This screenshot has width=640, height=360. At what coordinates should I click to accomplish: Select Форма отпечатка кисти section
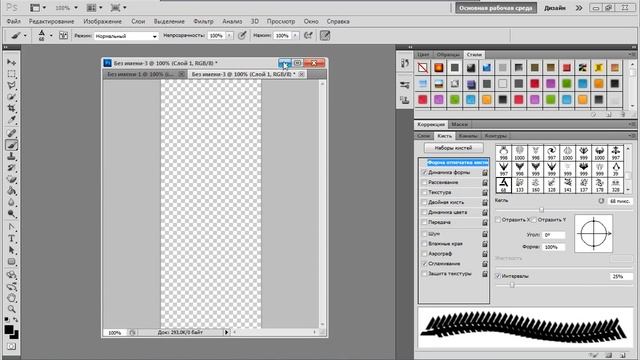457,162
